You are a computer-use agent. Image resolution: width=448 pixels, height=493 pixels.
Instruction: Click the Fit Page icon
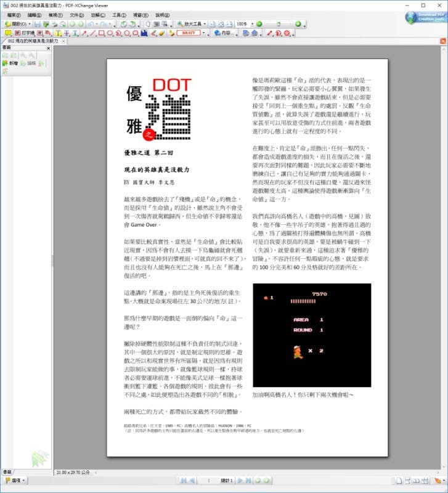pyautogui.click(x=221, y=24)
